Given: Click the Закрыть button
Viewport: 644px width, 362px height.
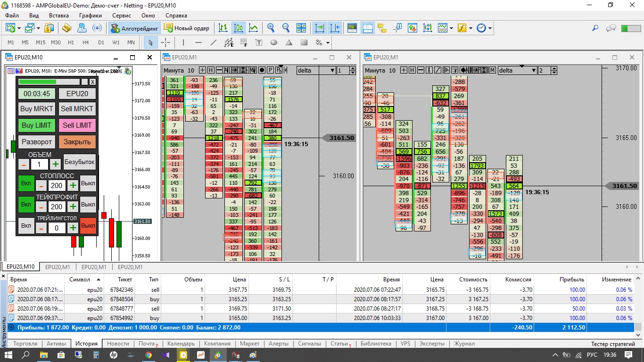Looking at the screenshot, I should pos(77,142).
